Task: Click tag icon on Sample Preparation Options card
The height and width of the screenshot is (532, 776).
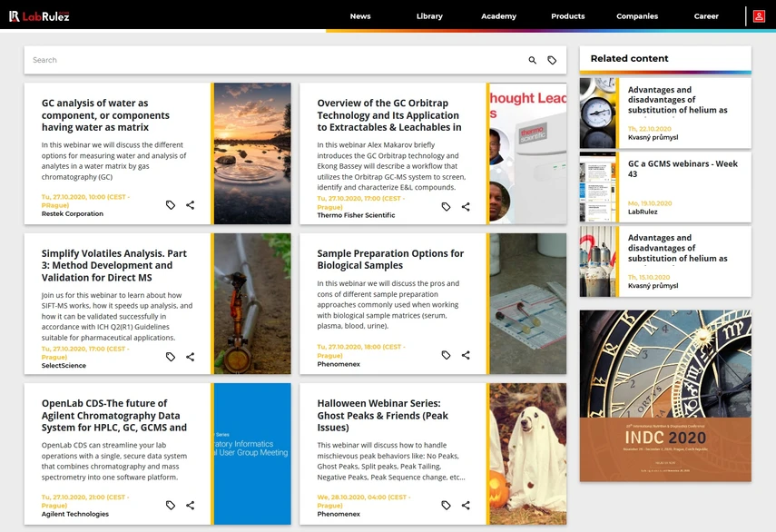Action: tap(446, 355)
